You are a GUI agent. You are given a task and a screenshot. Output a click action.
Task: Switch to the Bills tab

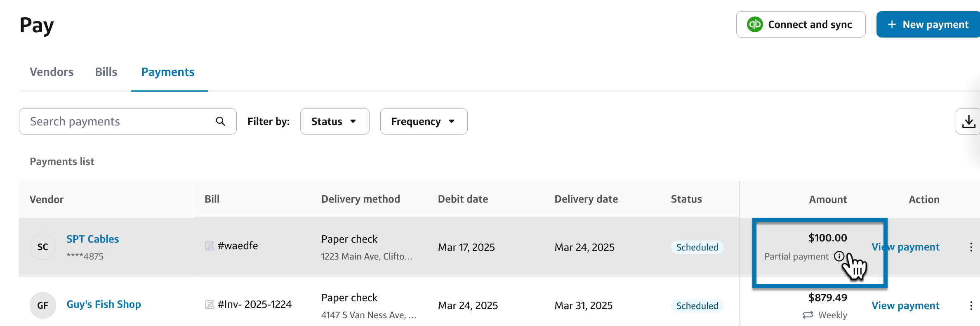(106, 72)
